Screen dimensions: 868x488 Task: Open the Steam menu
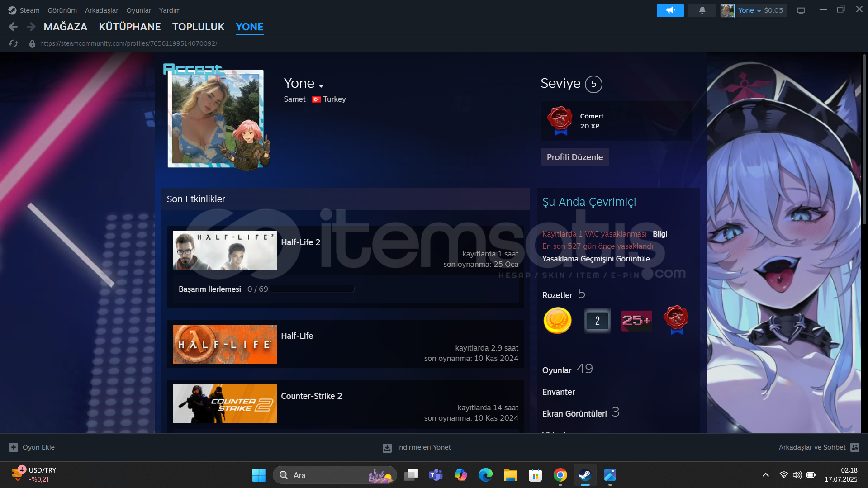point(29,10)
